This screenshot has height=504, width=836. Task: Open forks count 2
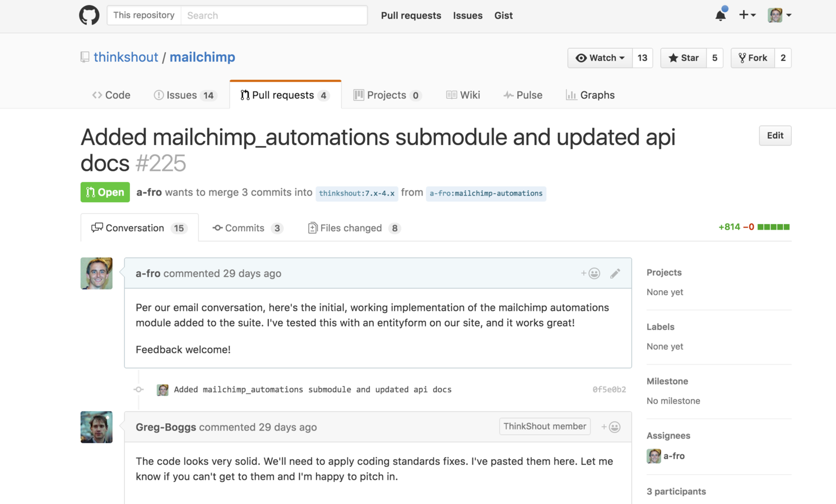coord(783,58)
